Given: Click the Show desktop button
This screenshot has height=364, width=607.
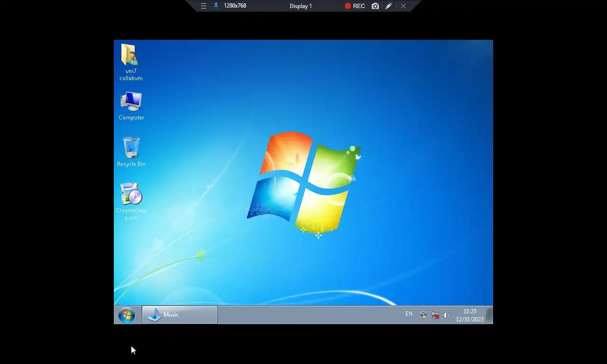Looking at the screenshot, I should click(490, 315).
